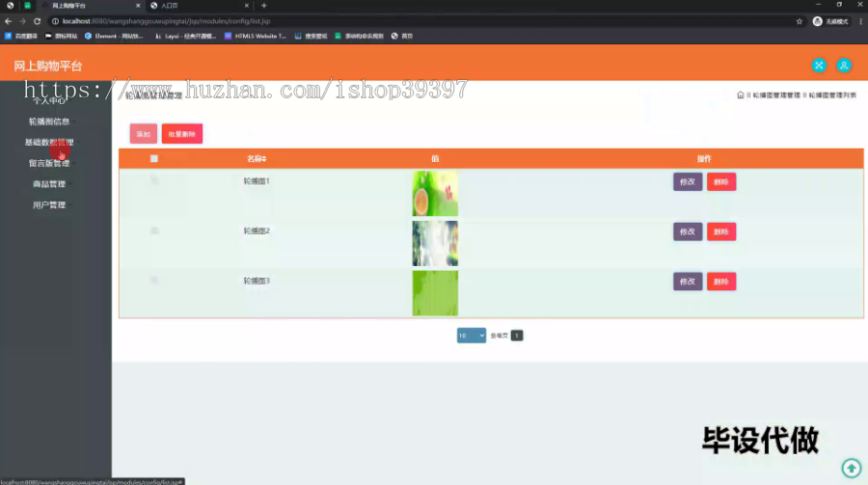Click the browser forward arrow
Screen dimensions: 868x485
23,21
